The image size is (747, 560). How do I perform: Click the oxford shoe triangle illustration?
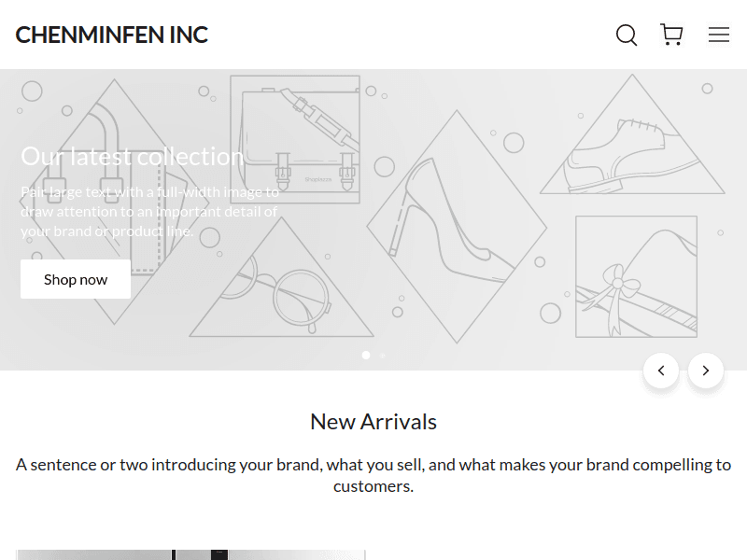click(x=630, y=149)
